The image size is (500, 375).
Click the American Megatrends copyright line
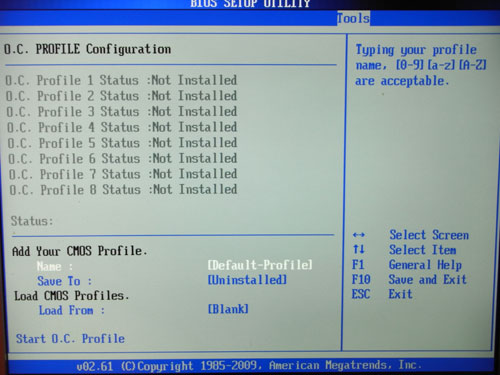[x=249, y=366]
